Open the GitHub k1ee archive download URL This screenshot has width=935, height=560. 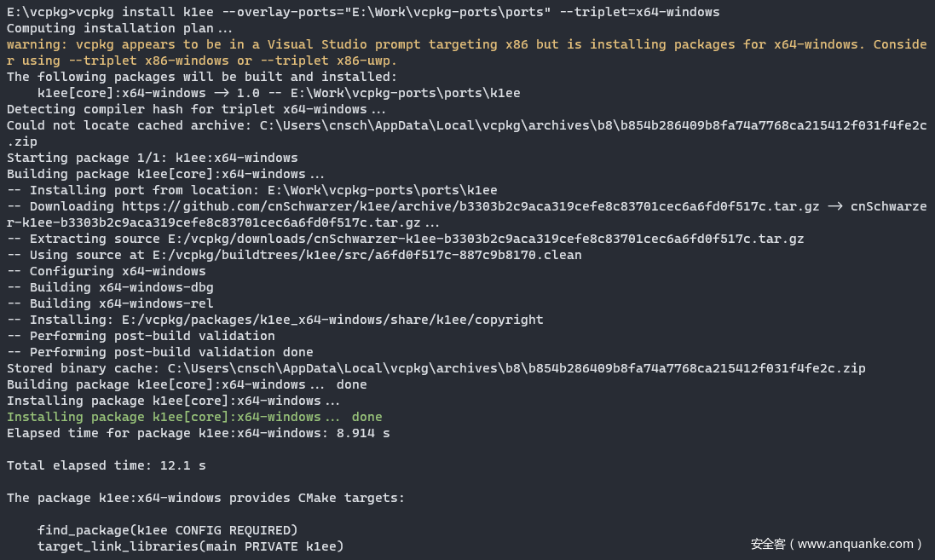(x=470, y=206)
